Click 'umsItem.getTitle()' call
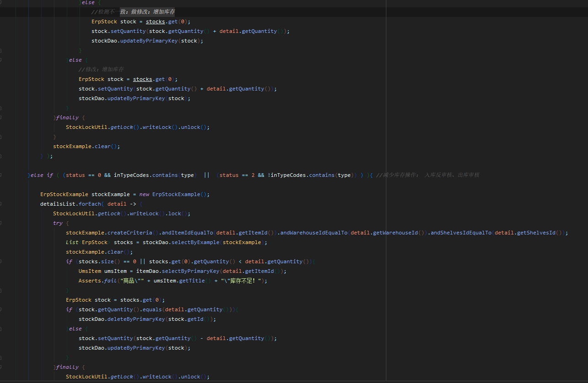Image resolution: width=588 pixels, height=383 pixels. pyautogui.click(x=182, y=281)
